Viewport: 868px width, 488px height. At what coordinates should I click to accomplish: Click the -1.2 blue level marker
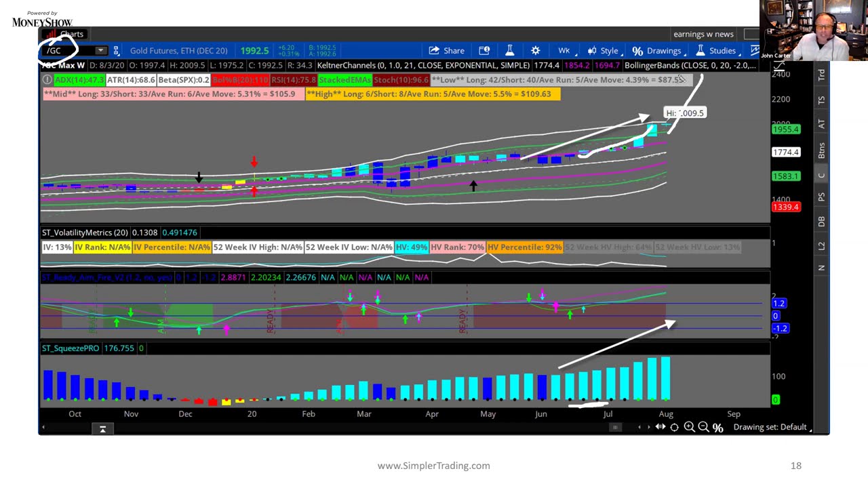(x=780, y=329)
